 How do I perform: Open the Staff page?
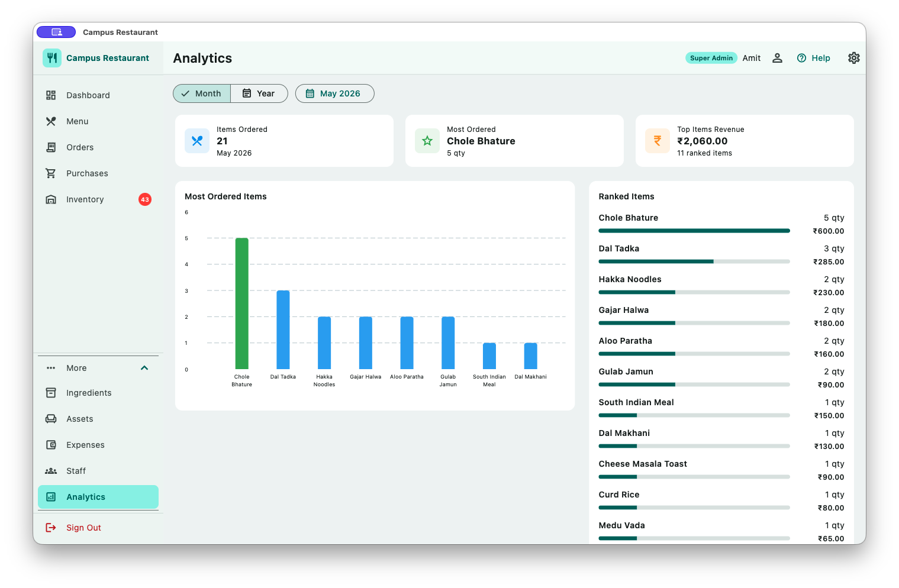pos(98,471)
